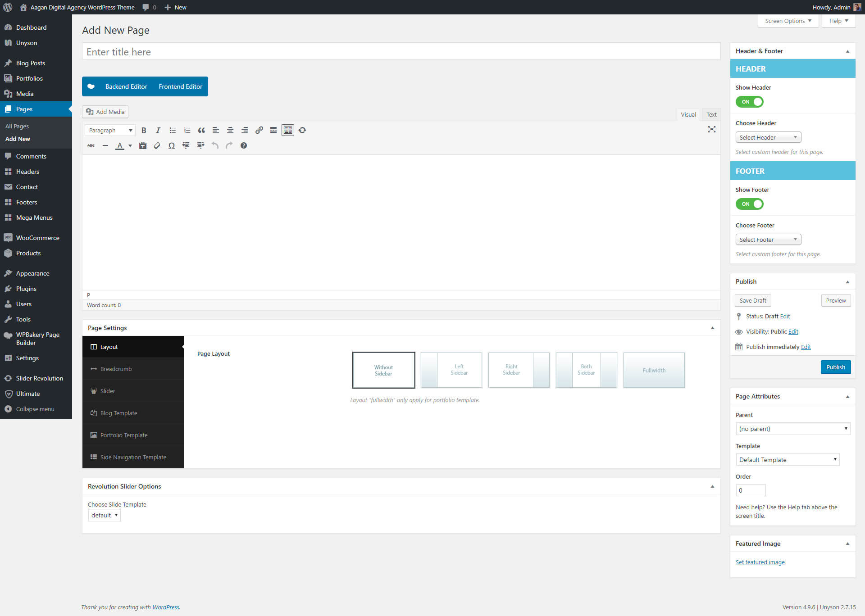Click Add Media button
The image size is (865, 616).
[105, 112]
